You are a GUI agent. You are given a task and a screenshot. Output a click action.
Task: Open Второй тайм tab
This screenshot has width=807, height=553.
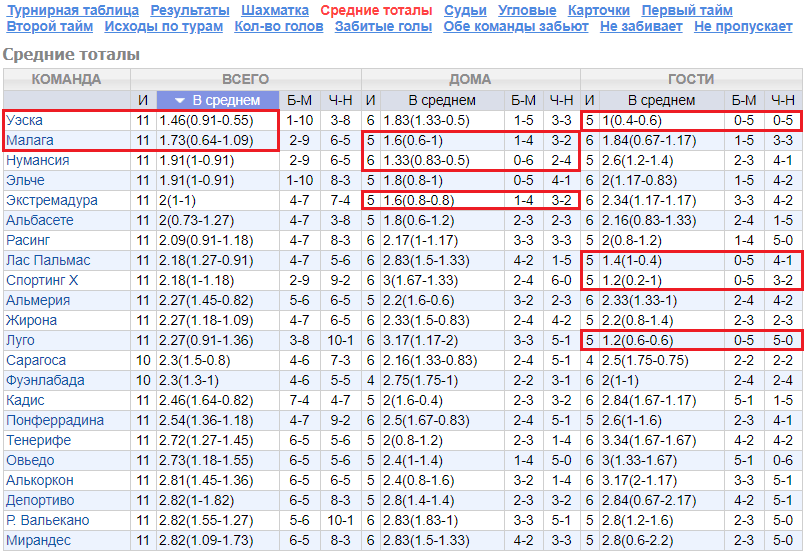tap(49, 26)
